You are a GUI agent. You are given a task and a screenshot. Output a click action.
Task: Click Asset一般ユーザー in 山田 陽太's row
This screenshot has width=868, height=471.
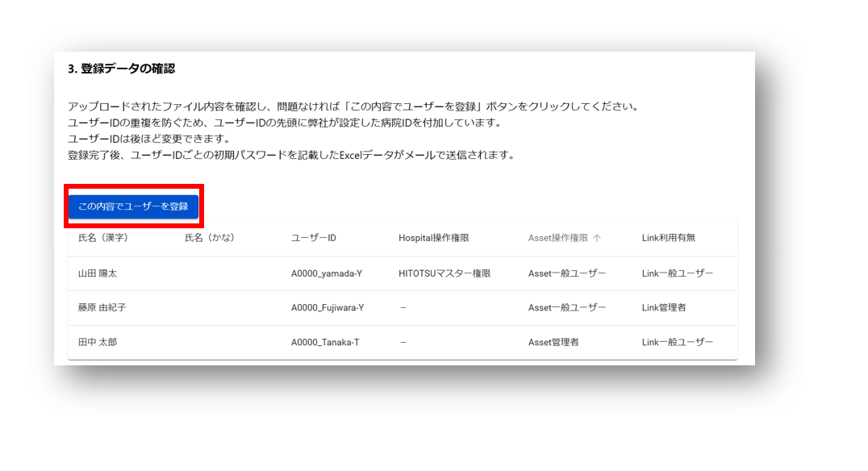[x=566, y=273]
